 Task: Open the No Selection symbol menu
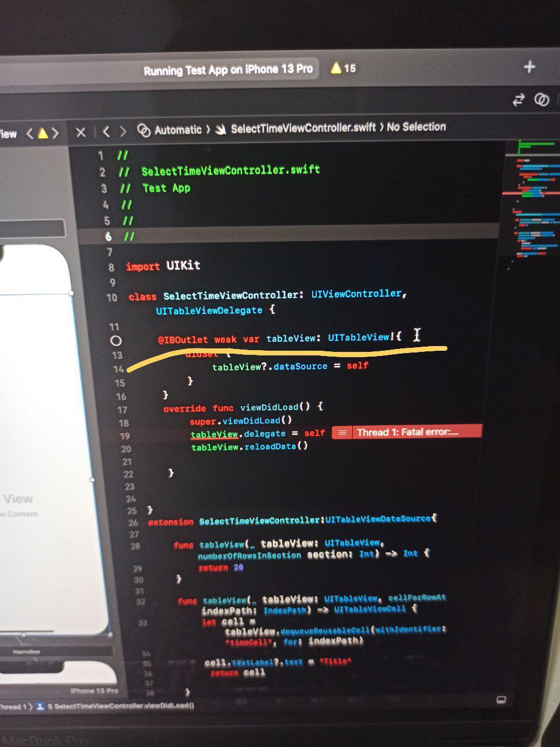[x=416, y=127]
